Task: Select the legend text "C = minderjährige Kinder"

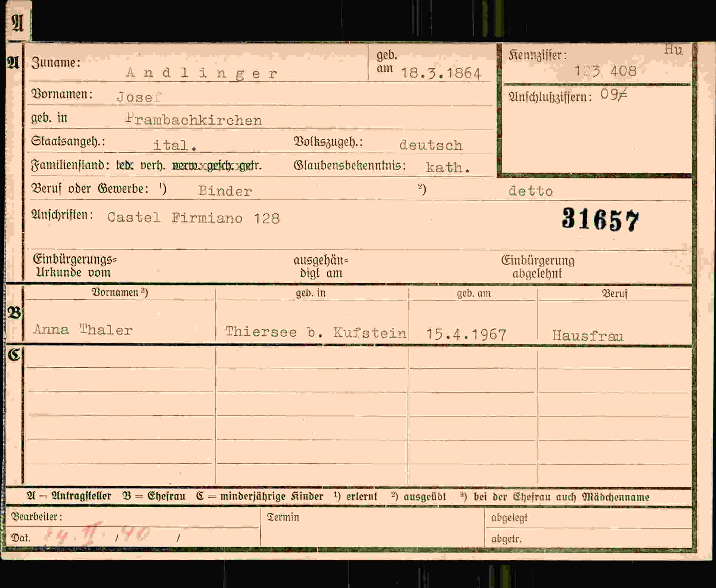Action: click(x=260, y=496)
